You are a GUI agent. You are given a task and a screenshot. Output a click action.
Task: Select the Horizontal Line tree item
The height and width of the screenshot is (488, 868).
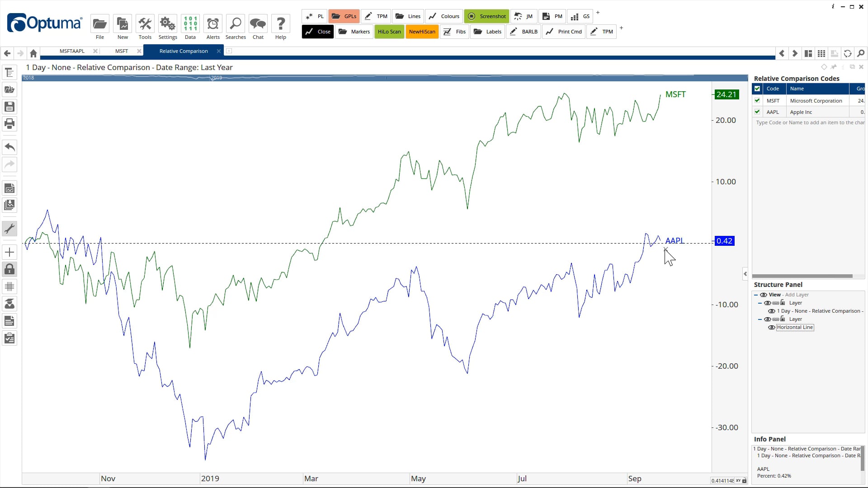[x=795, y=327]
